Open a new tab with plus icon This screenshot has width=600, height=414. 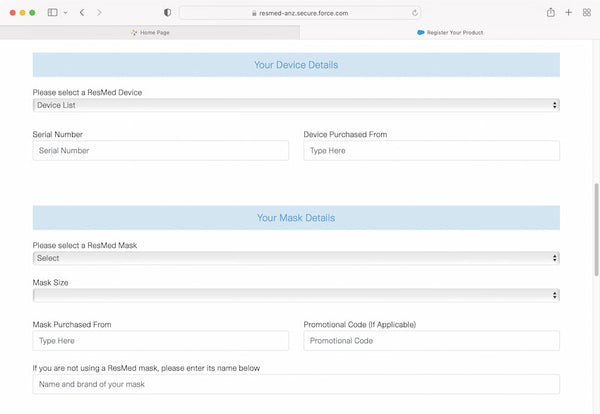(569, 12)
